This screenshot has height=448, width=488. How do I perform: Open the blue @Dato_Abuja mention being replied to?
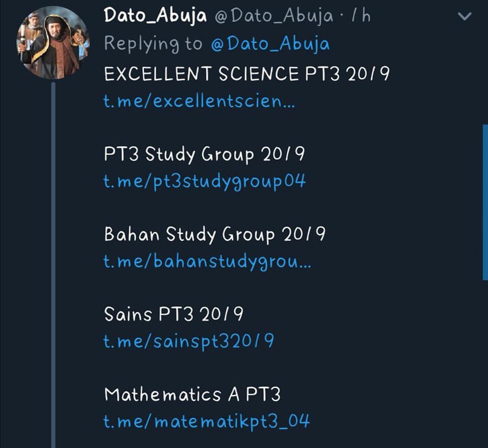click(269, 44)
